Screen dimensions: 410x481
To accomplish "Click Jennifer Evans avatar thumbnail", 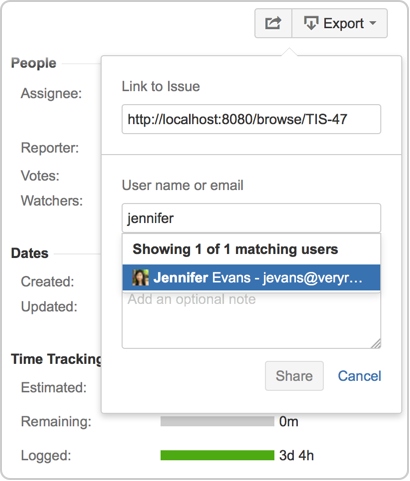I will tap(141, 277).
